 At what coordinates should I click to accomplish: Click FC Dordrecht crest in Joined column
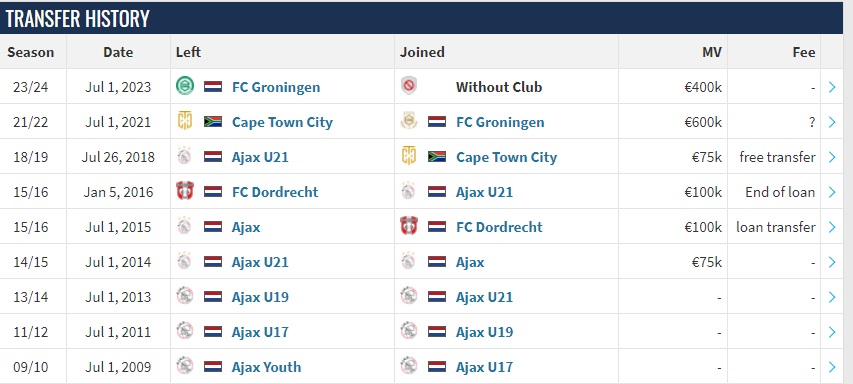pos(409,226)
